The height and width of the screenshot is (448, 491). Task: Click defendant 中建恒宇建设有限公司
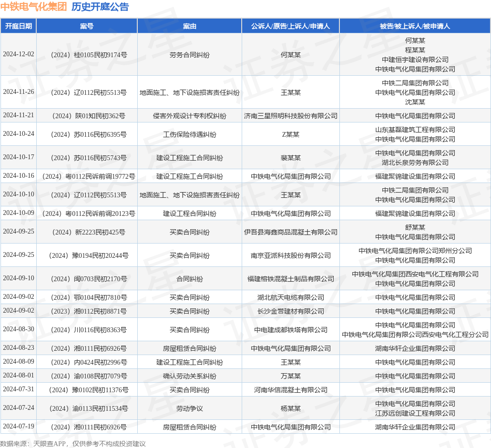point(415,60)
